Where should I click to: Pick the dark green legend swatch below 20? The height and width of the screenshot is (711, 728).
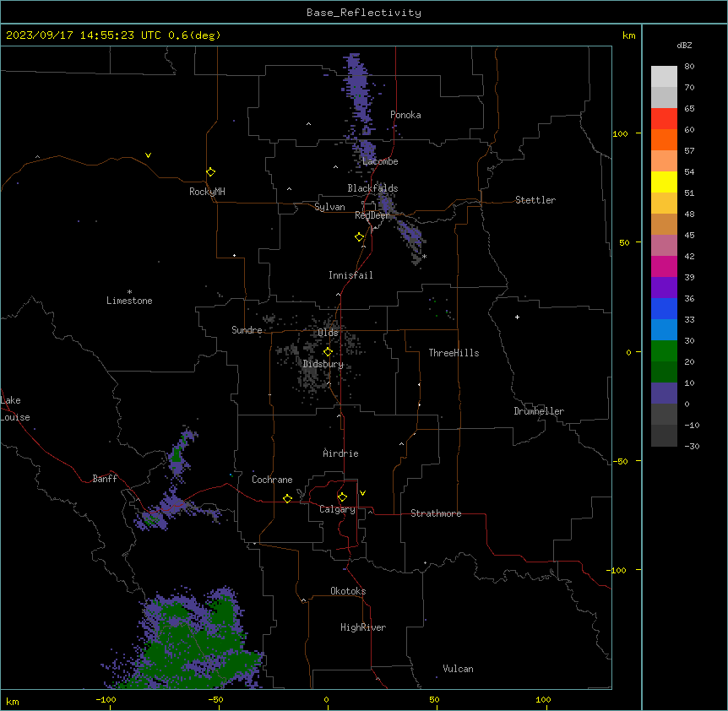tap(664, 372)
